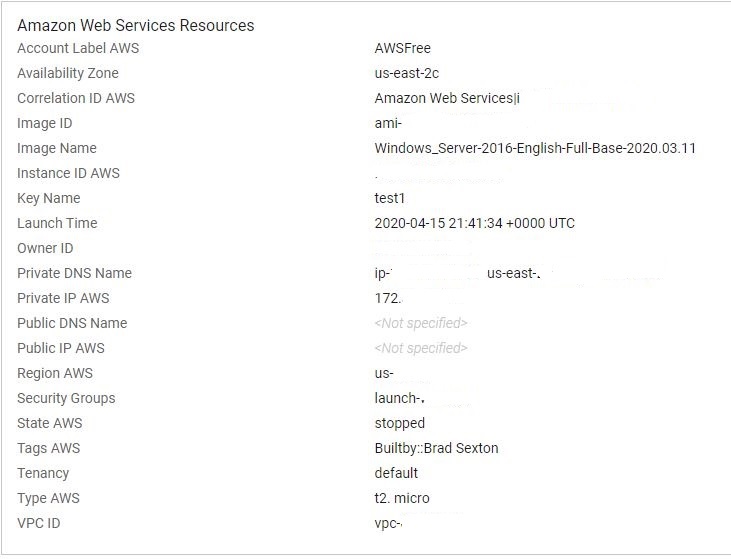731x559 pixels.
Task: Select the 'Instance ID AWS' label
Action: tap(68, 173)
